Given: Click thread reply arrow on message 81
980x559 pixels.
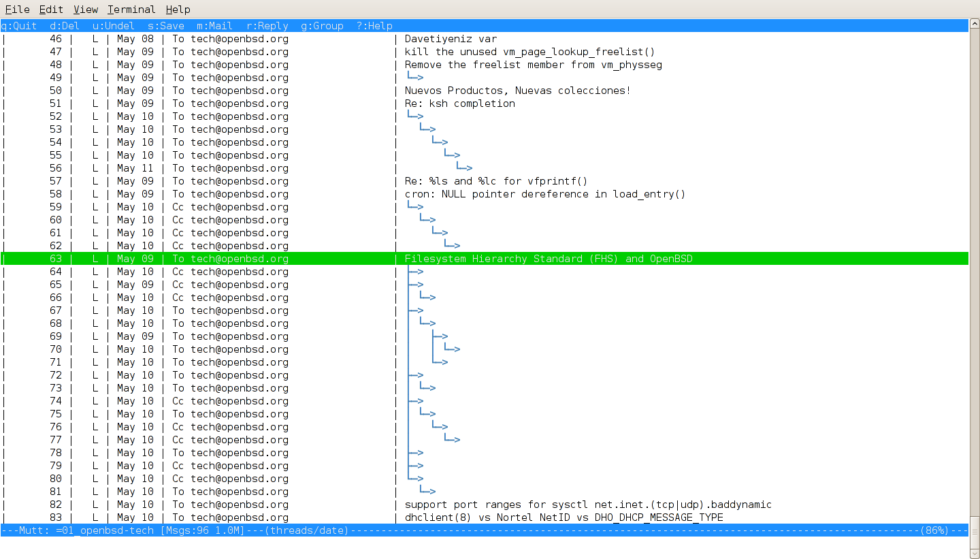Looking at the screenshot, I should [427, 492].
